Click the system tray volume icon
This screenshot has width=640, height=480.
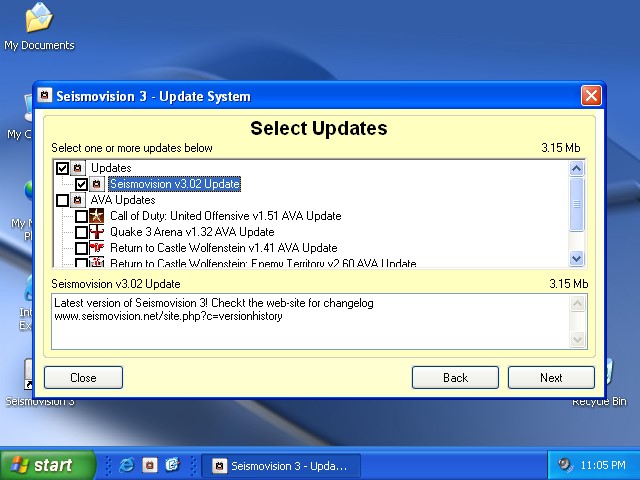point(566,465)
